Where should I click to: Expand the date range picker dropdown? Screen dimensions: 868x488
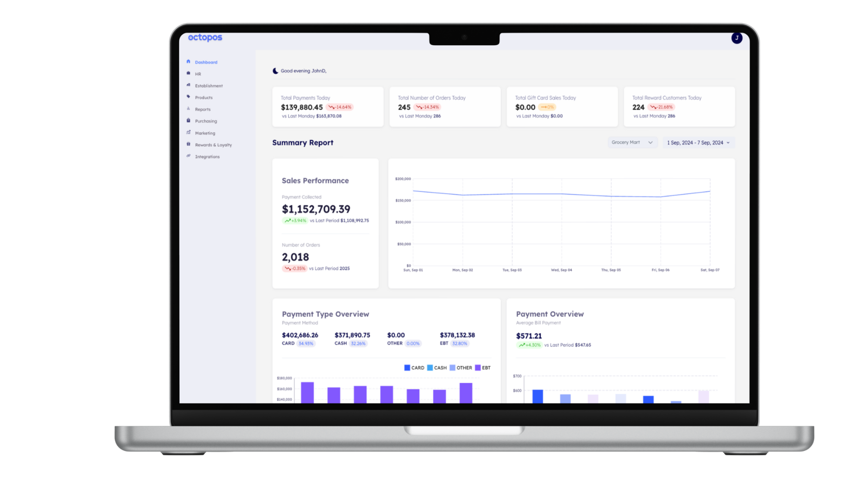698,142
